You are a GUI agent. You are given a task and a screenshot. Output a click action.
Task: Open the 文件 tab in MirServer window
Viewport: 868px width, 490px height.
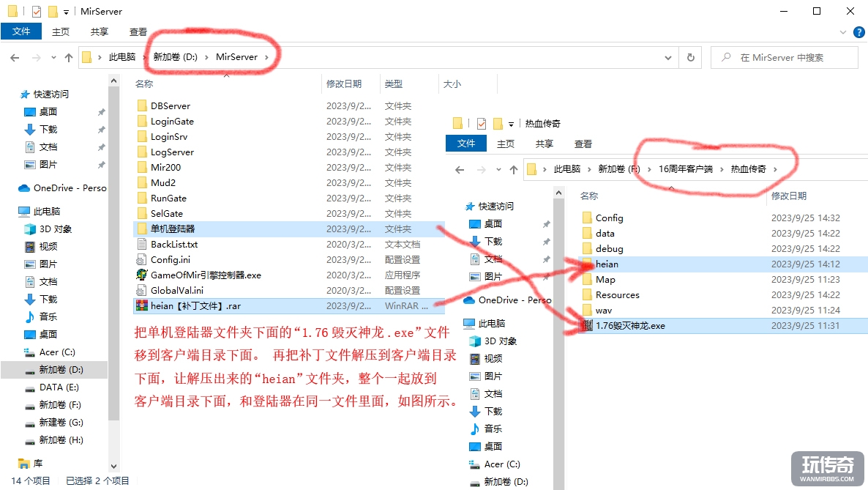[21, 31]
